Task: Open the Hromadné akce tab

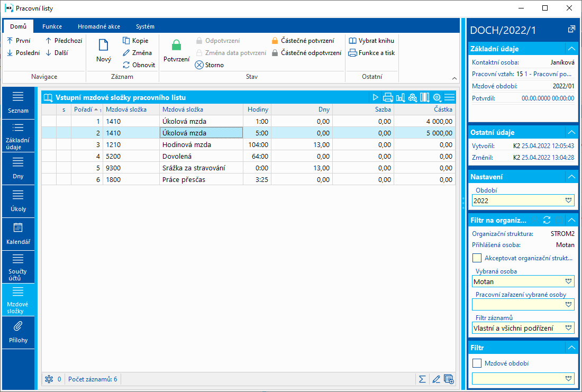Action: [x=98, y=26]
